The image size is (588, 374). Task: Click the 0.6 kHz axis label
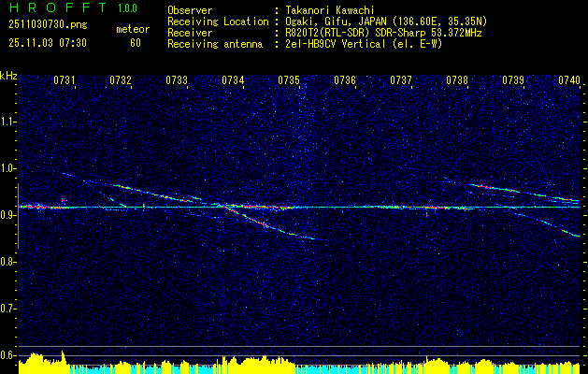click(7, 355)
